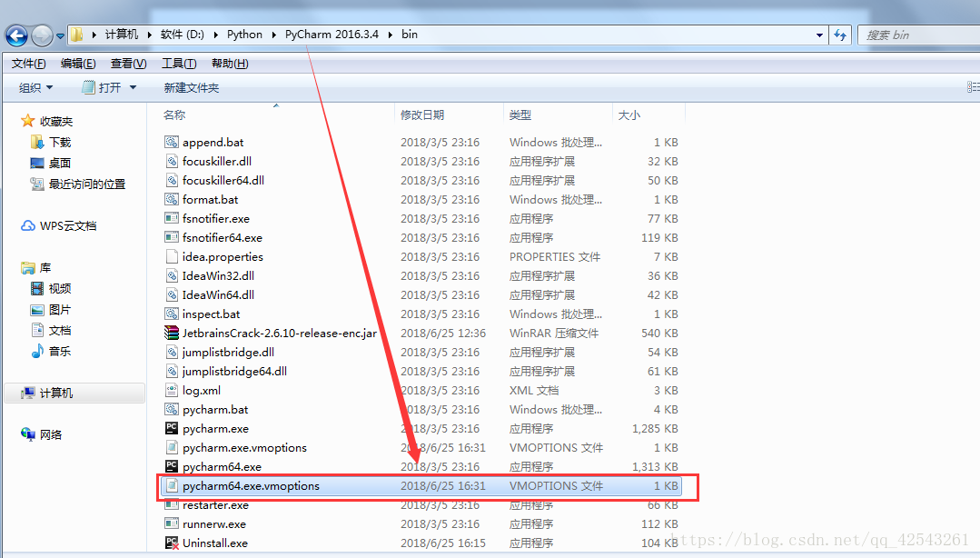Screen dimensions: 980x558
Task: Click the 搜索 bin search field
Action: [919, 35]
